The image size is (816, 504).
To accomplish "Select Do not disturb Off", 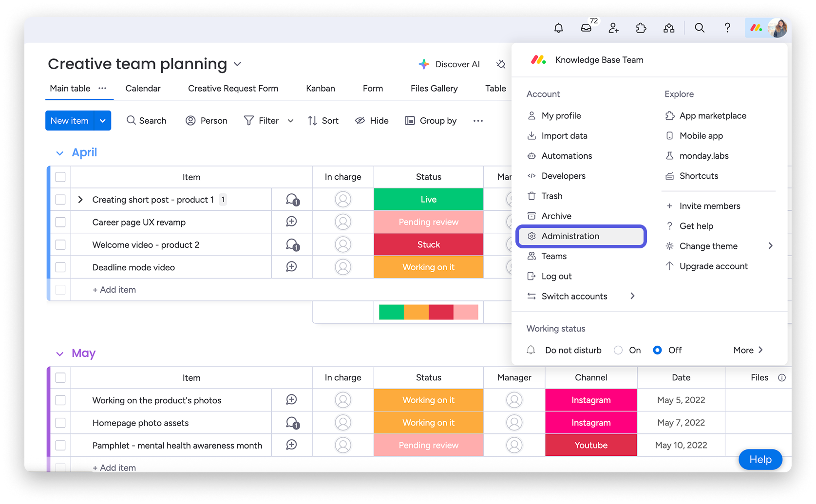I will (657, 350).
